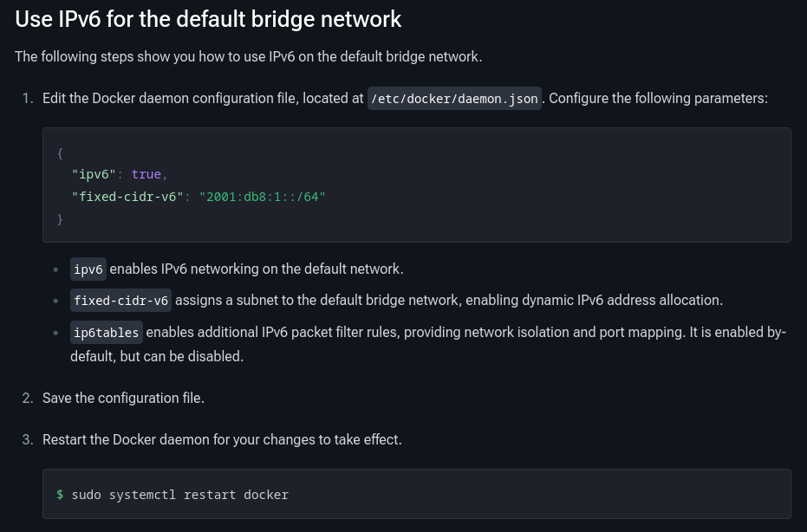Click the "Use IPv6 for the default bridge network" heading
The image size is (807, 532).
point(208,18)
